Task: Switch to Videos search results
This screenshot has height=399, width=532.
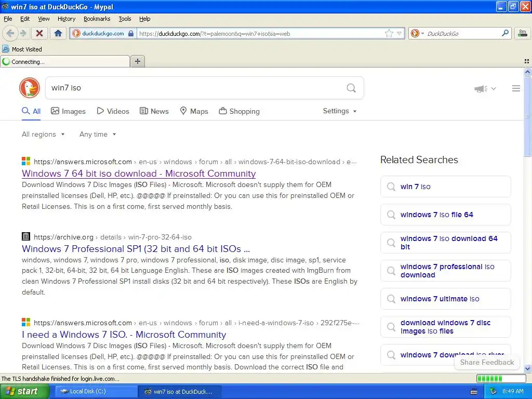Action: [113, 111]
